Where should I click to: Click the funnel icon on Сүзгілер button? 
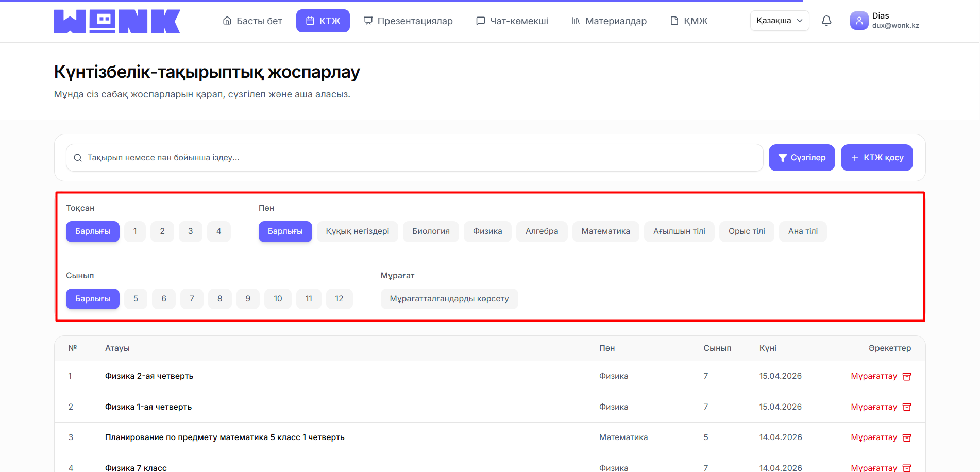click(x=782, y=158)
